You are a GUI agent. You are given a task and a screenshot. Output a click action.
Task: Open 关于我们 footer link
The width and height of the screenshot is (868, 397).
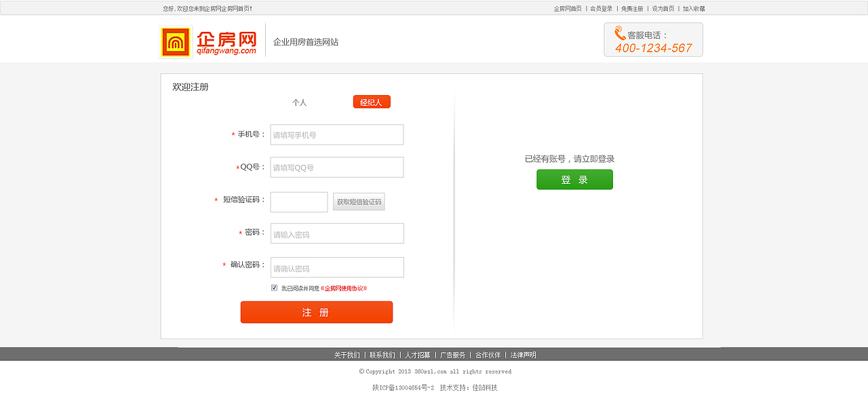point(347,355)
